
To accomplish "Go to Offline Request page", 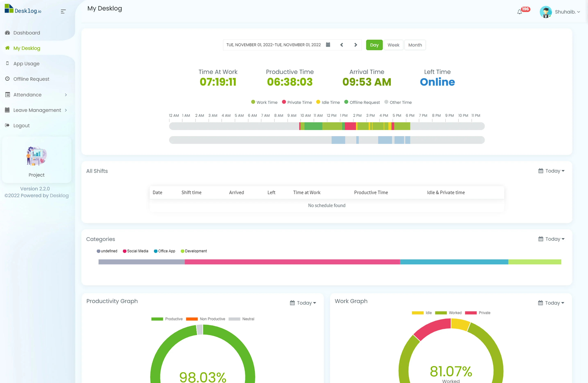I will tap(31, 79).
